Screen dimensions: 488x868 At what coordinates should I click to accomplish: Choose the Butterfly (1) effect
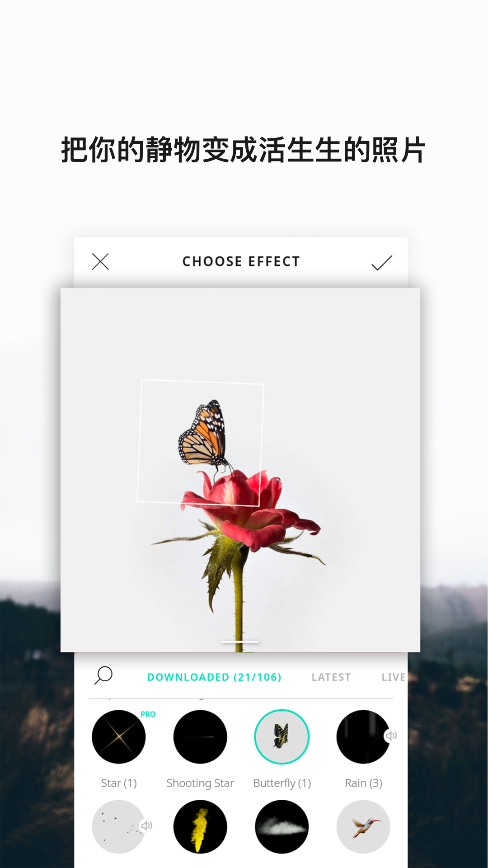pos(282,737)
